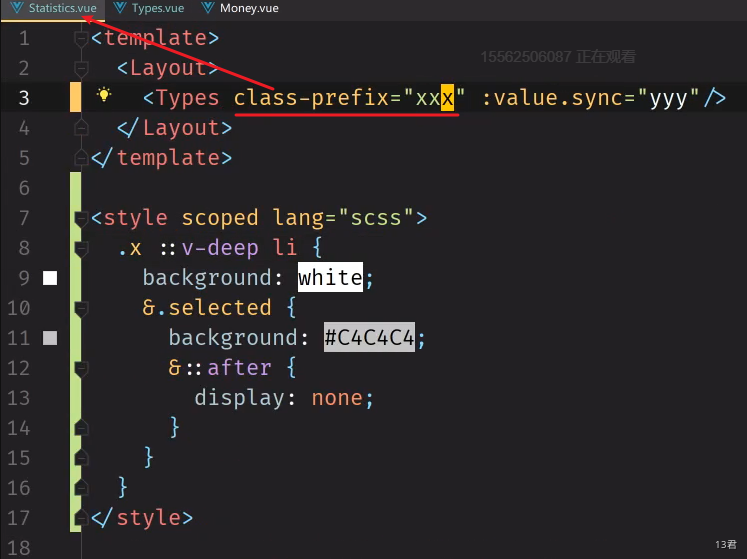Click the display property on line 13
Image resolution: width=747 pixels, height=559 pixels.
pyautogui.click(x=239, y=398)
